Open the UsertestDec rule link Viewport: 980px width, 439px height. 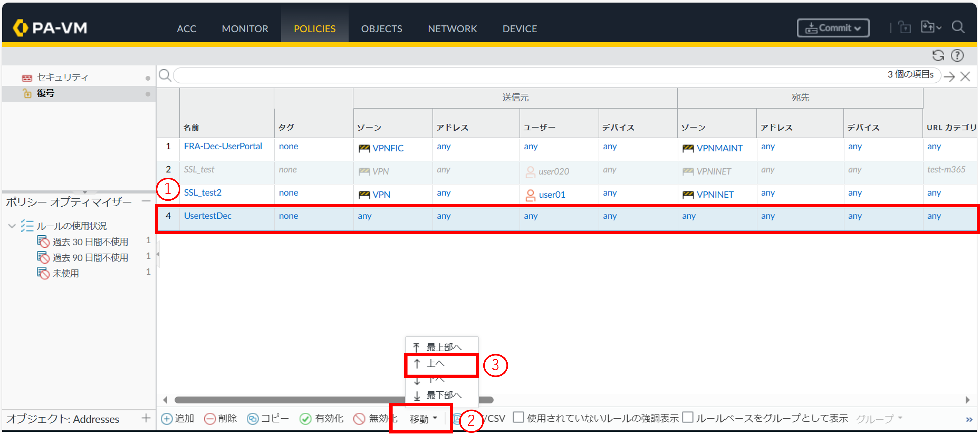[207, 216]
